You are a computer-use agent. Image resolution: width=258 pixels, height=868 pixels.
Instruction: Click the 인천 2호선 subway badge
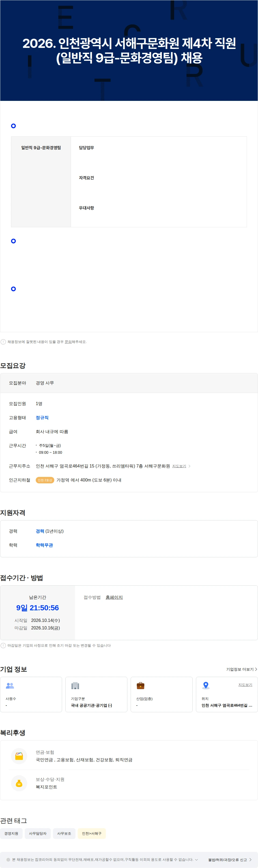tap(45, 480)
